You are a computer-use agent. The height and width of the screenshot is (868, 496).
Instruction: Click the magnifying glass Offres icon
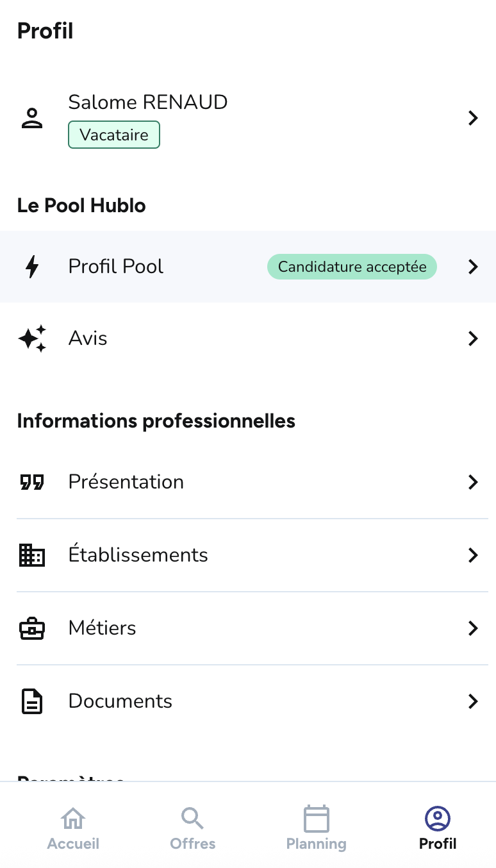(x=192, y=819)
